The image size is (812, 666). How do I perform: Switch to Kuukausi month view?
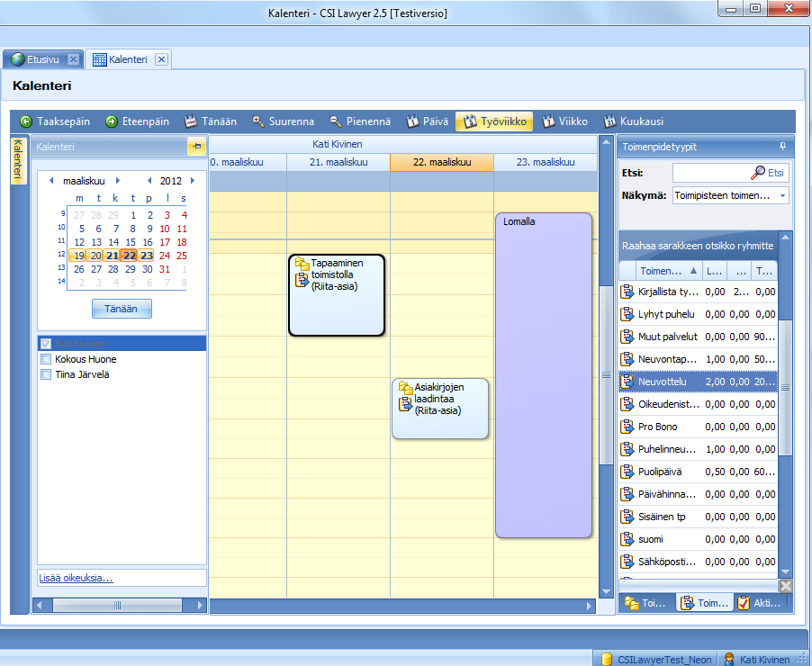(x=634, y=121)
